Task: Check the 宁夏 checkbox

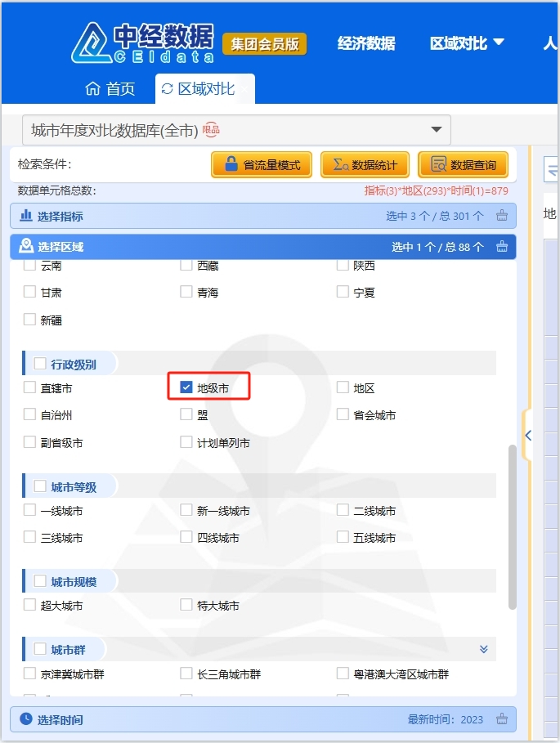Action: 343,292
